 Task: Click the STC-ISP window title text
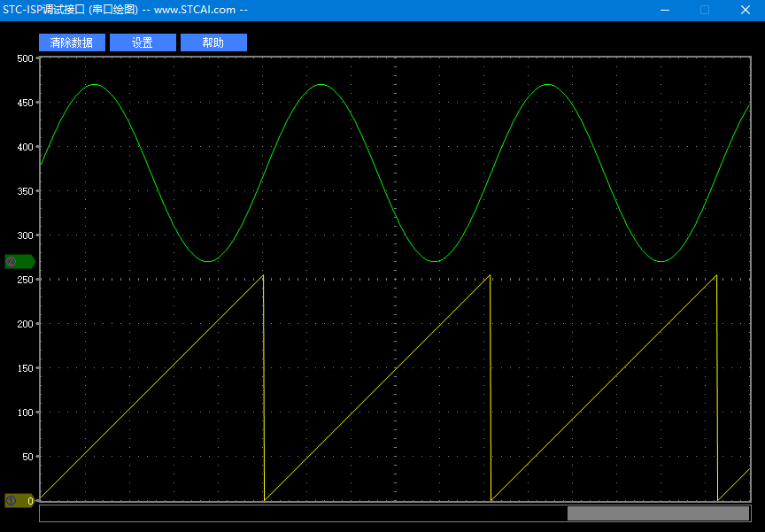click(124, 10)
